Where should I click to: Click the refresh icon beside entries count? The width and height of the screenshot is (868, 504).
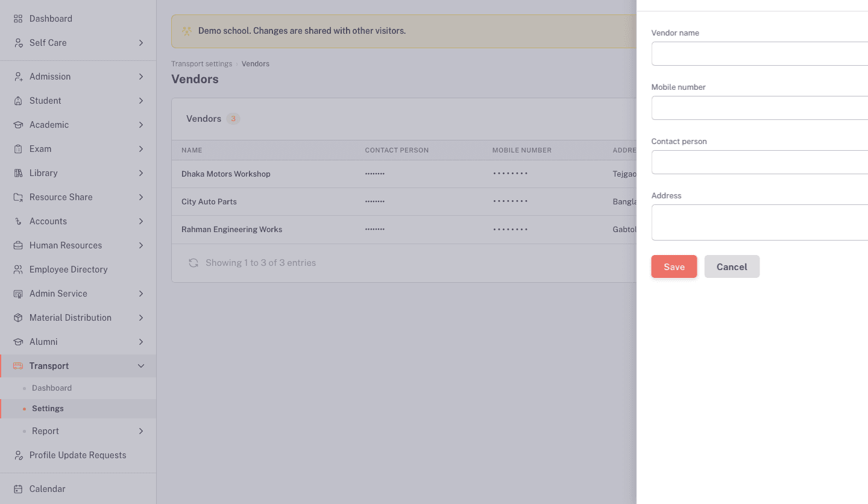193,263
